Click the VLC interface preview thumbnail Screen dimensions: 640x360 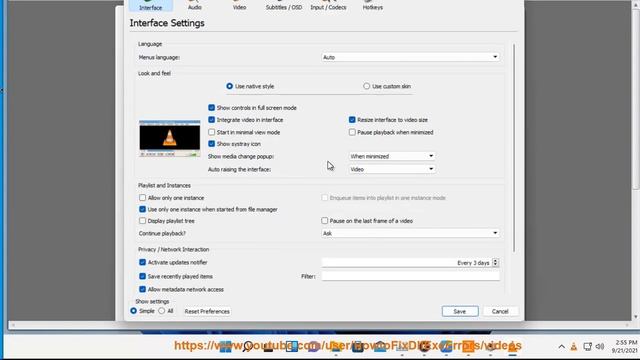[x=169, y=139]
